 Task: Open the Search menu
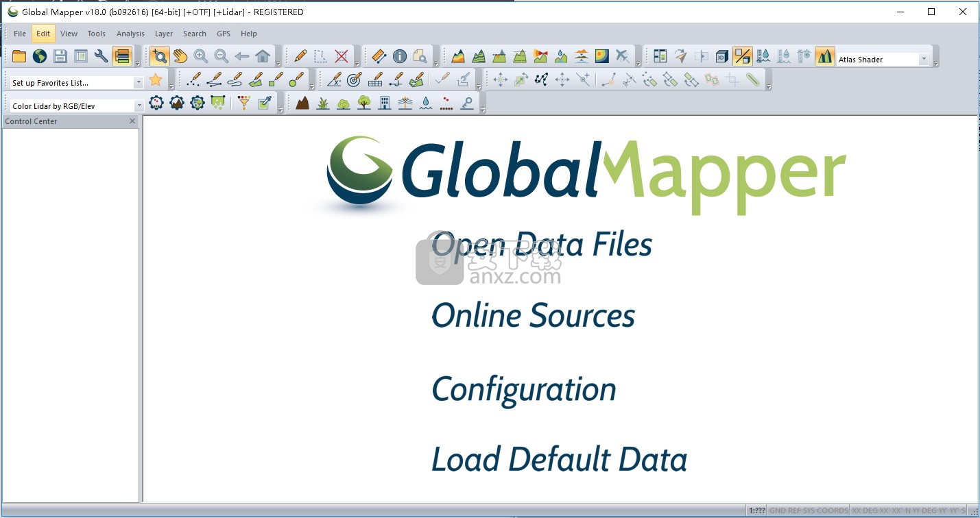tap(195, 34)
